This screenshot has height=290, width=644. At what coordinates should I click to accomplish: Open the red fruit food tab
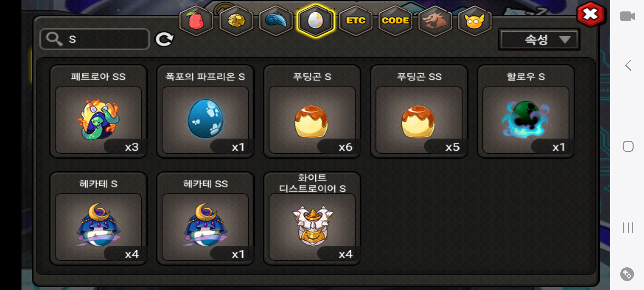pos(196,21)
